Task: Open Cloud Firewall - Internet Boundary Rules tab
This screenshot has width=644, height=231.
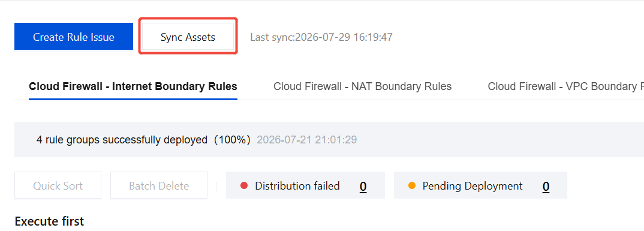Action: (x=133, y=86)
